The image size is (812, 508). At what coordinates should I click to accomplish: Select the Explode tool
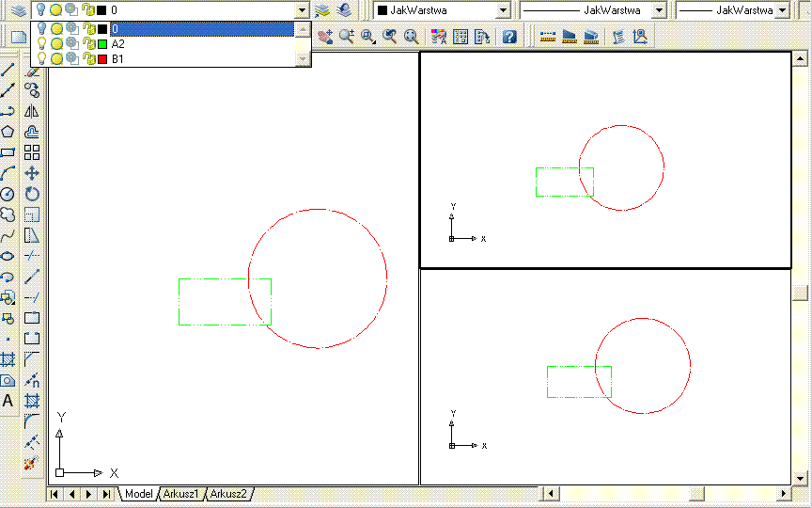coord(32,463)
